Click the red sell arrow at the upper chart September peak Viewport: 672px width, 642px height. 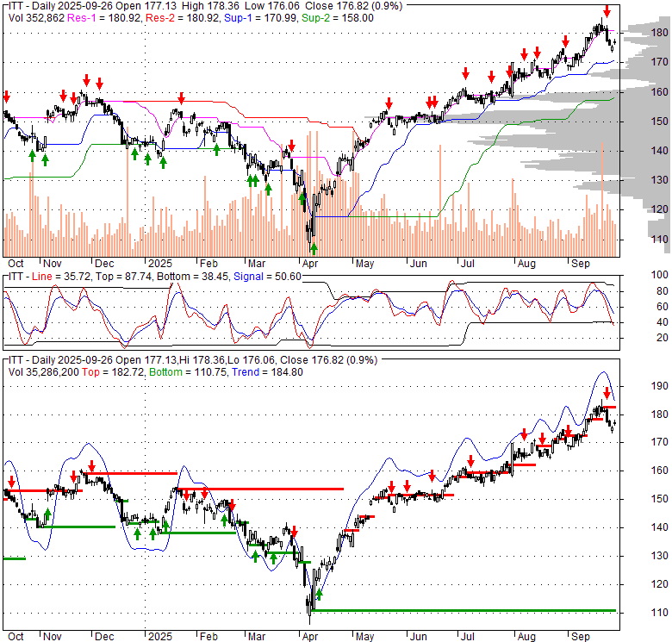[x=607, y=11]
